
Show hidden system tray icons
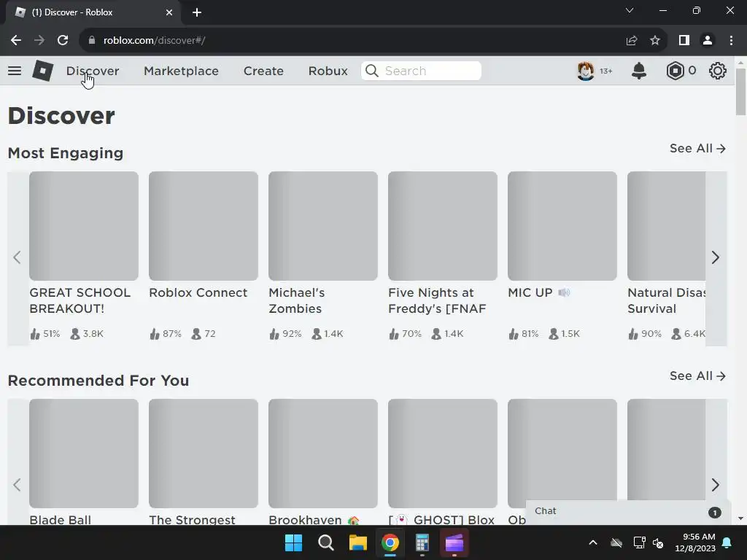coord(593,542)
